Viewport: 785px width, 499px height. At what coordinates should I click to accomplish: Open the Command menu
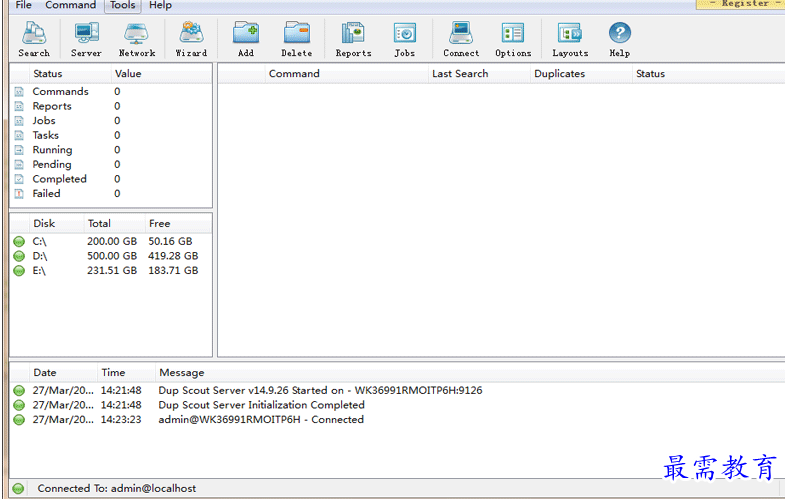(71, 5)
